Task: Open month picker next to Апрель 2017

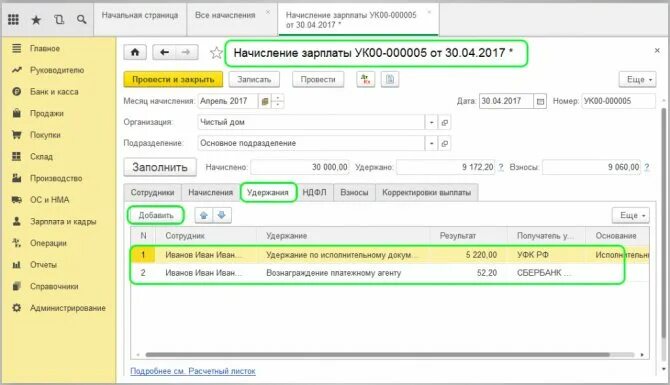Action: (x=265, y=101)
